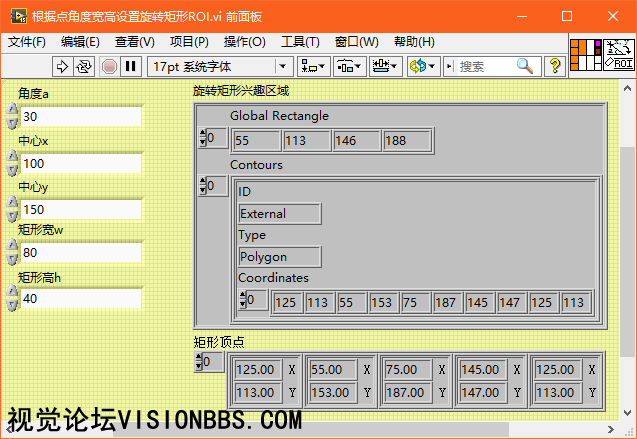Click the Run arrow button
Image resolution: width=637 pixels, height=439 pixels.
tap(62, 66)
